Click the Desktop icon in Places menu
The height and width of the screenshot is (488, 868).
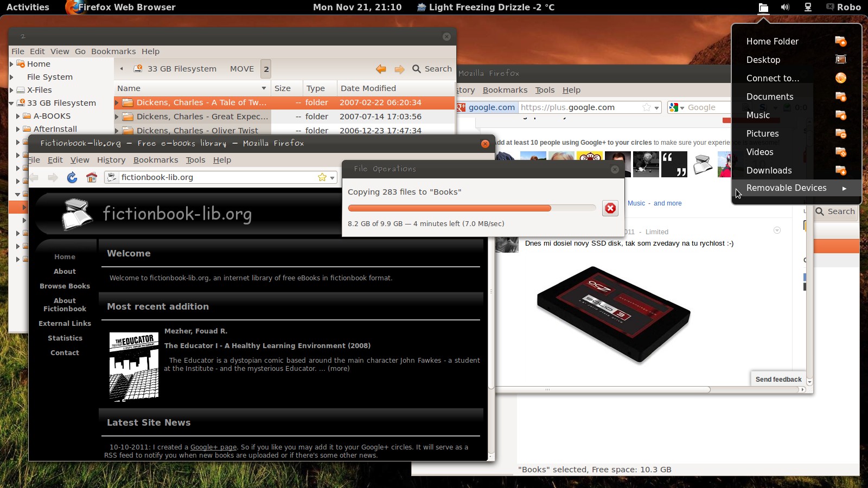tap(840, 60)
